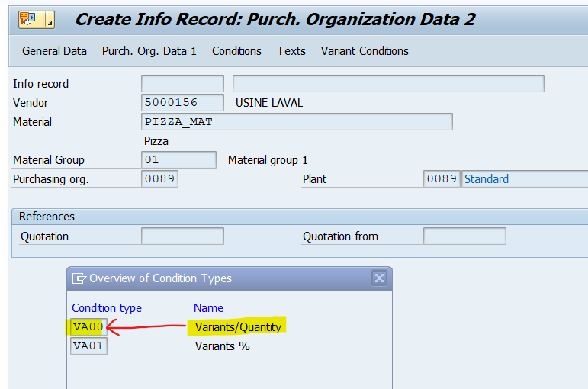
Task: Close the Overview of Condition Types dialog
Action: tap(379, 278)
